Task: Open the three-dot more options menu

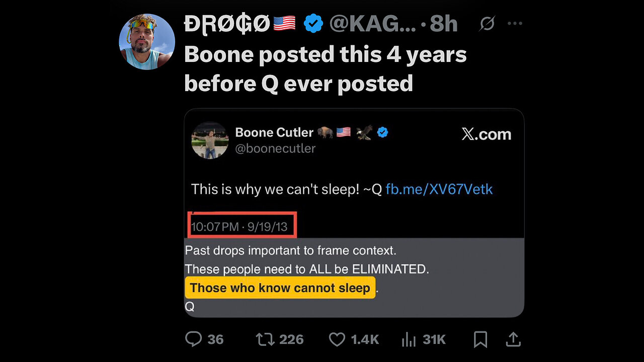Action: coord(515,24)
